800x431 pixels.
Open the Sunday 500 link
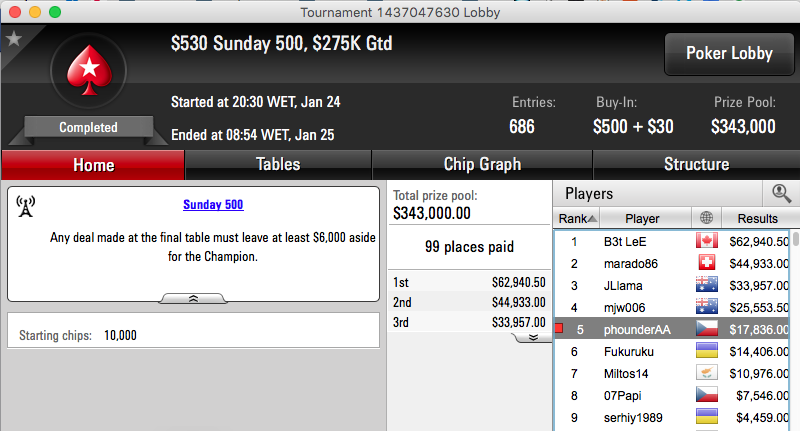tap(213, 205)
